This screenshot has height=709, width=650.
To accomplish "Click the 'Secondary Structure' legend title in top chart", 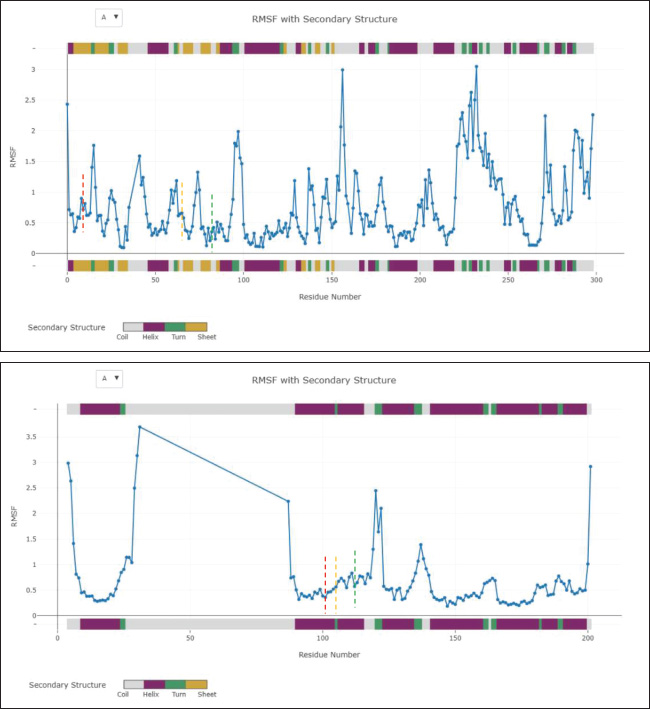I will click(x=67, y=327).
